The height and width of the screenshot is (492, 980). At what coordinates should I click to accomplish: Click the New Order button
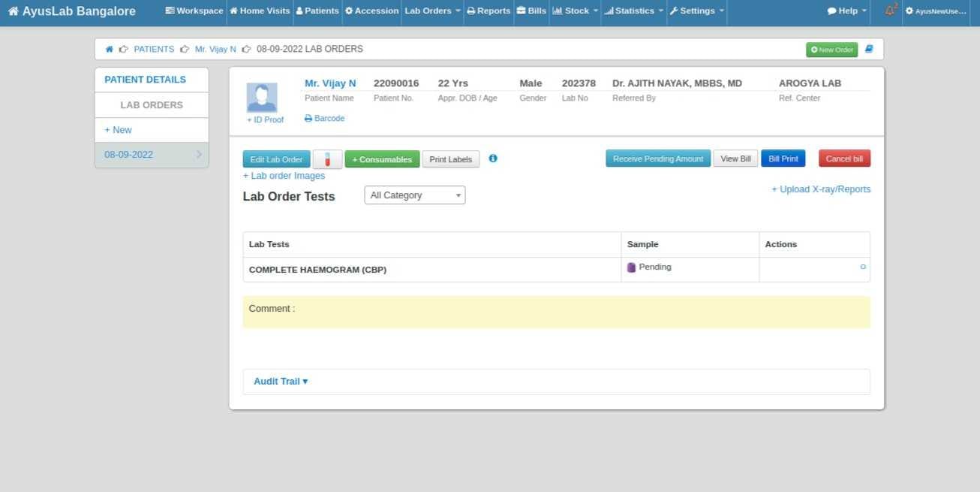(x=831, y=49)
